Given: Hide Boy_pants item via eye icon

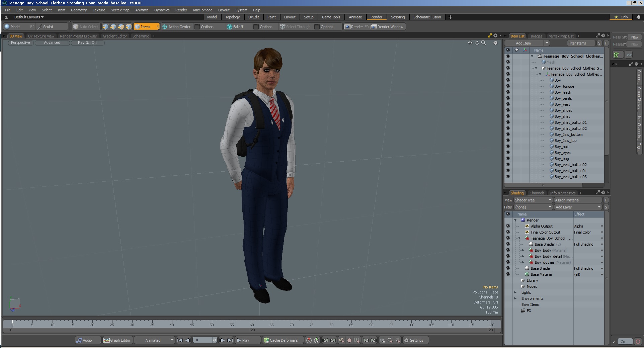Looking at the screenshot, I should click(508, 98).
